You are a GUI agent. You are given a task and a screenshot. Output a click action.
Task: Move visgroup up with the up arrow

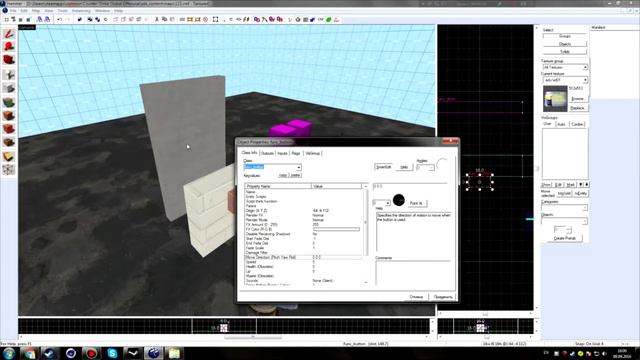coord(581,184)
